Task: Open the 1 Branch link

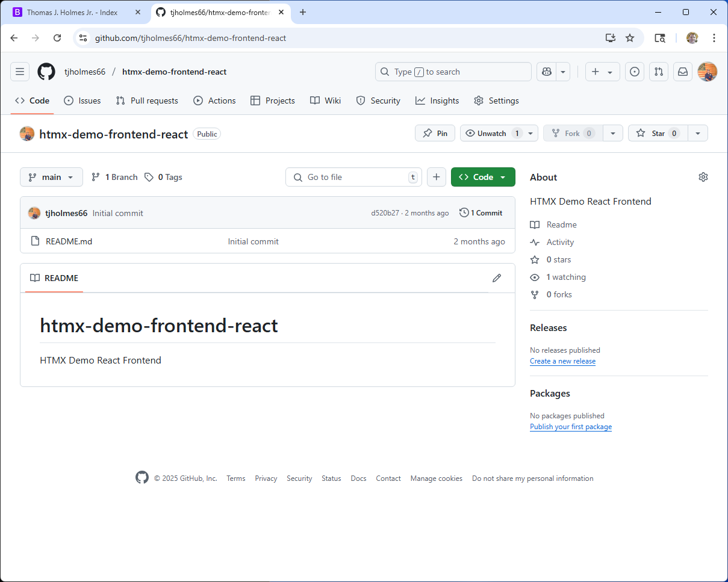Action: [114, 177]
